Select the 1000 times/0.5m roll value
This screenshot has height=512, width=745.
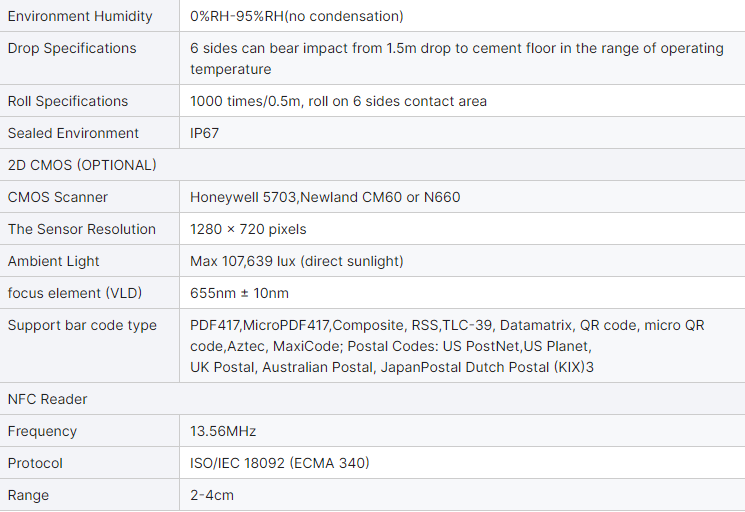tap(338, 101)
